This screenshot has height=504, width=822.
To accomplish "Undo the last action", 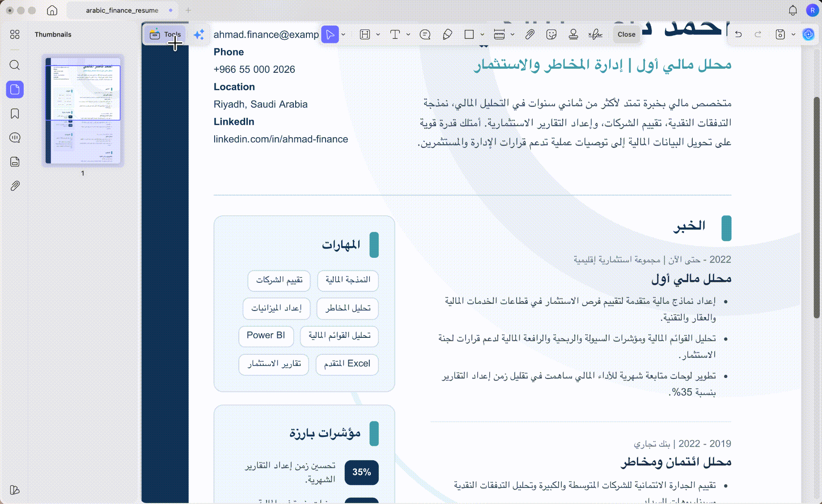I will point(738,34).
